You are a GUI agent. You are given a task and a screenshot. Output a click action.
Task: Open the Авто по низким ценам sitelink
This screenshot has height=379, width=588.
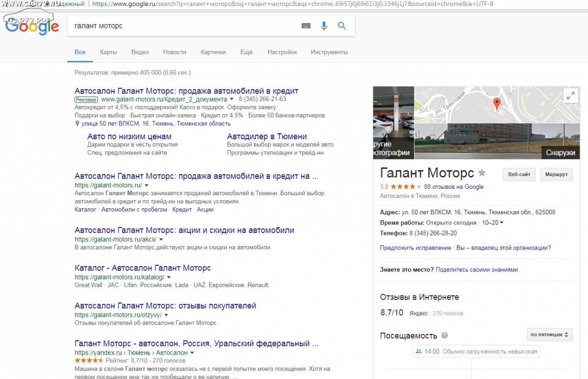(129, 136)
